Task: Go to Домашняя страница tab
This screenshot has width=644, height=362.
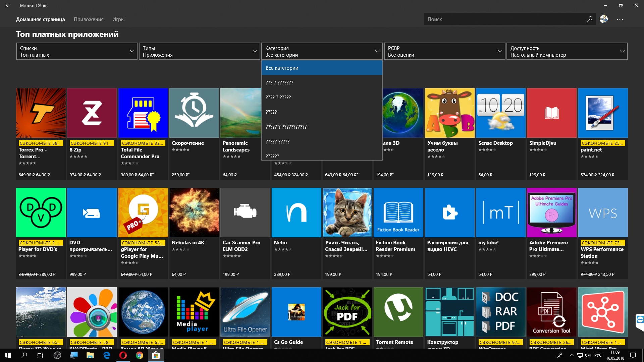Action: tap(41, 19)
